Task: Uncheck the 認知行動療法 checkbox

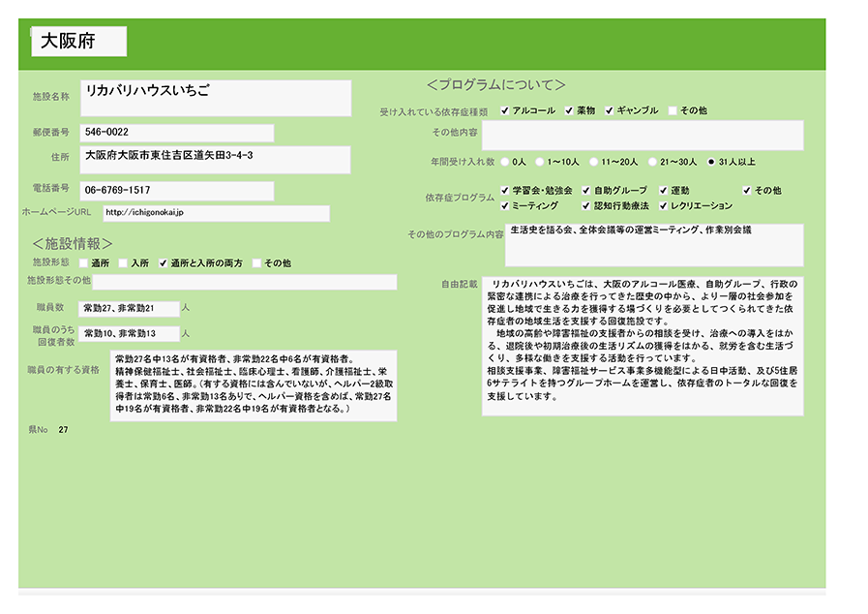Action: click(586, 205)
